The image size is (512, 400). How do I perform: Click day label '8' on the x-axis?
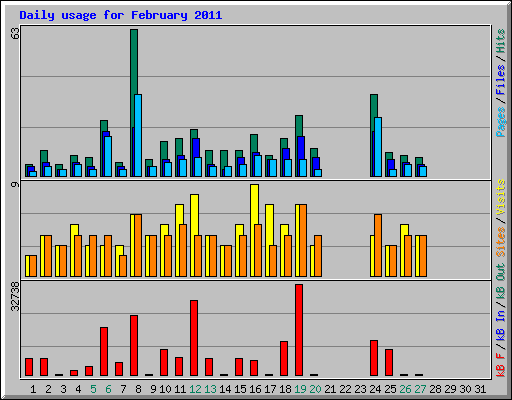click(138, 389)
